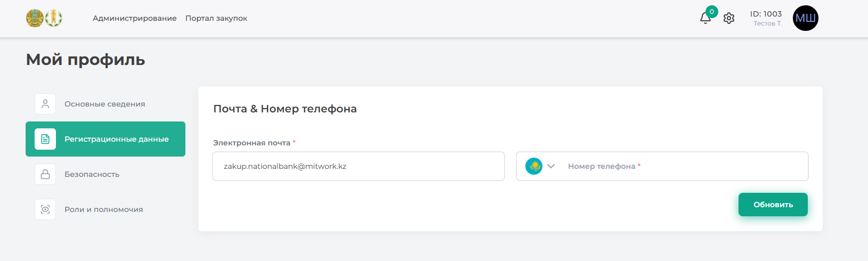Viewport: 868px width, 261px height.
Task: Expand the phone country code chevron
Action: click(x=551, y=166)
